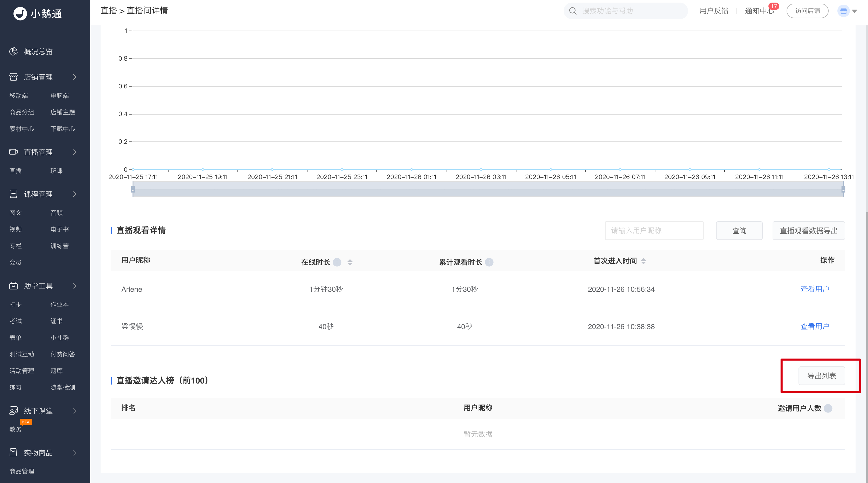The width and height of the screenshot is (868, 483).
Task: Click info icon next to 邀请用户人数
Action: [x=828, y=408]
